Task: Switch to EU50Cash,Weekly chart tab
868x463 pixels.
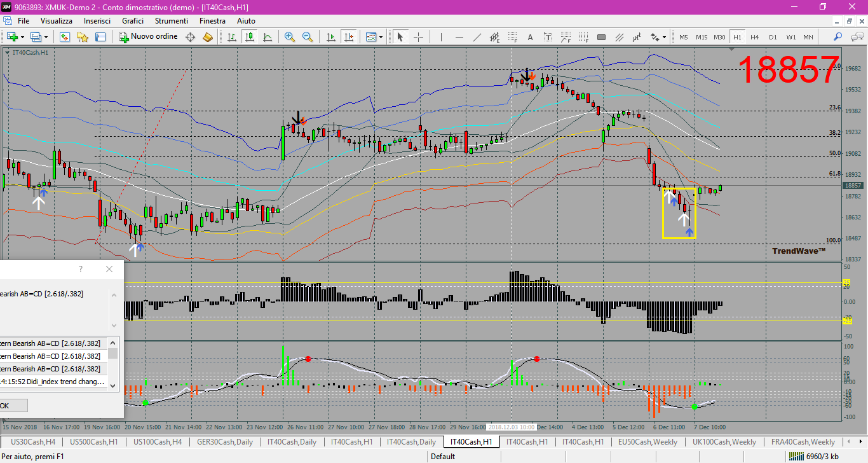Action: tap(648, 441)
